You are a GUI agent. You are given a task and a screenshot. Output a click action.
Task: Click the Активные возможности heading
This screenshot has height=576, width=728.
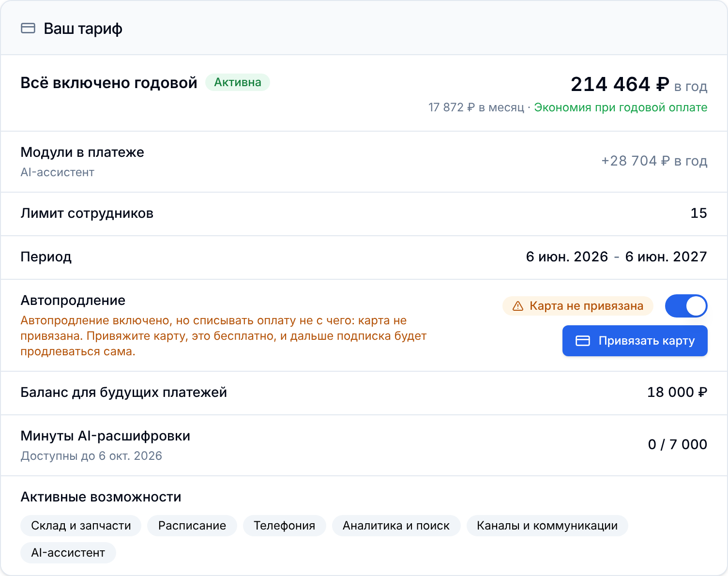[101, 497]
